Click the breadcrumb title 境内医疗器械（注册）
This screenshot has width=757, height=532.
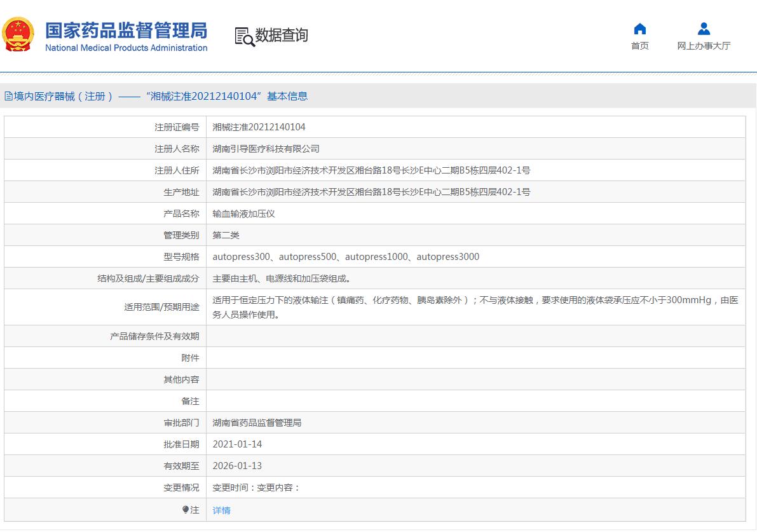coord(64,96)
